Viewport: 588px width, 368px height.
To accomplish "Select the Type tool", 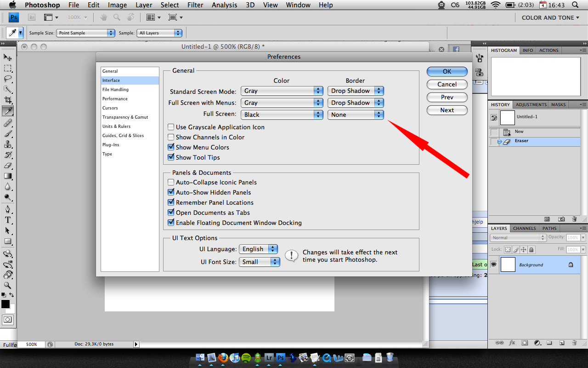I will pos(8,220).
